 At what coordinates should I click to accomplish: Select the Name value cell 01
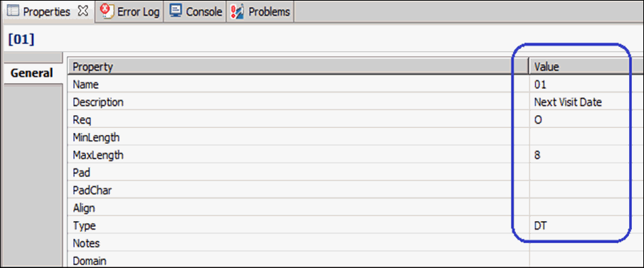pyautogui.click(x=586, y=85)
